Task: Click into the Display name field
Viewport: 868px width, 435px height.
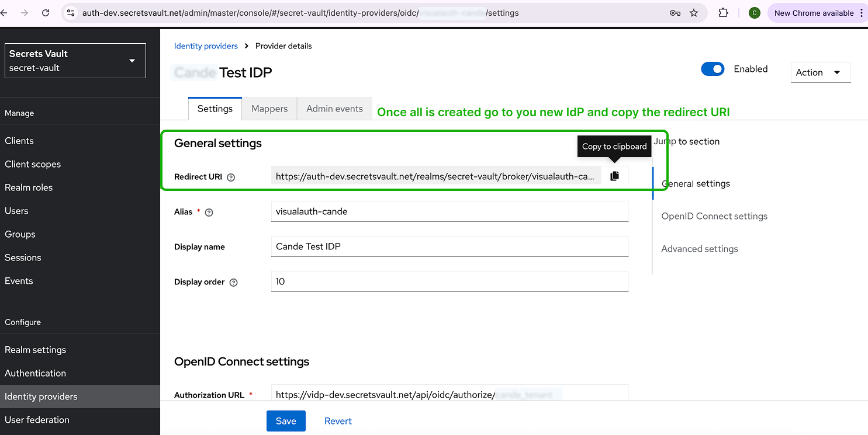Action: coord(449,246)
